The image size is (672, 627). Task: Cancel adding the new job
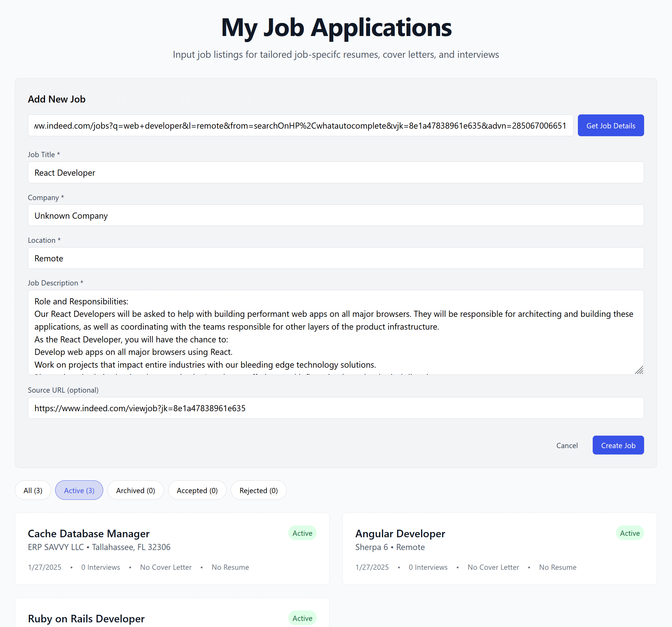tap(567, 445)
